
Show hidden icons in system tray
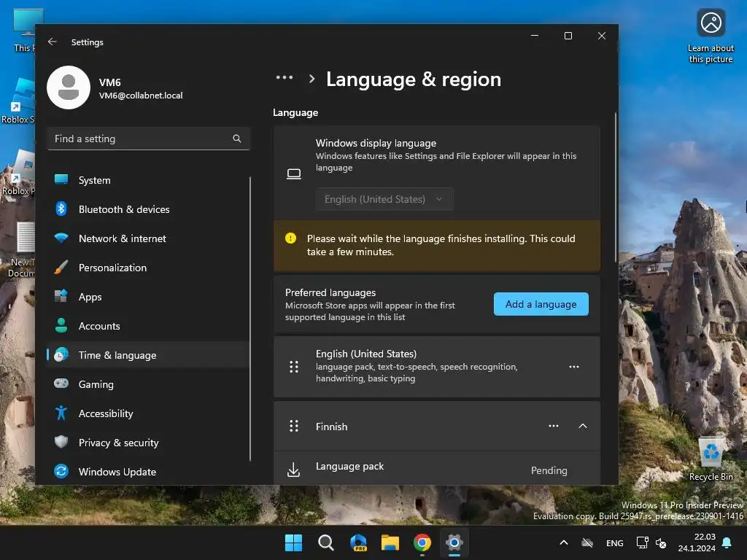[564, 542]
